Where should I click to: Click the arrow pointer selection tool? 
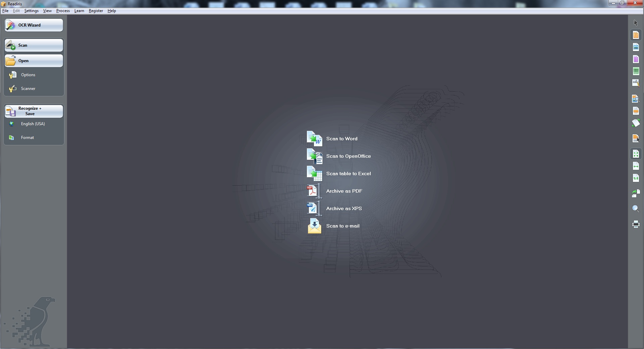pyautogui.click(x=636, y=23)
